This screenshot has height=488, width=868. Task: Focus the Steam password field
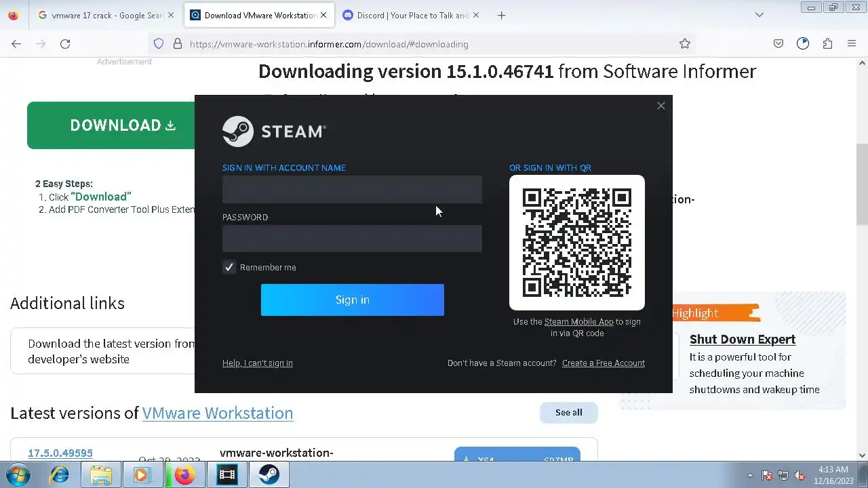[x=352, y=239]
